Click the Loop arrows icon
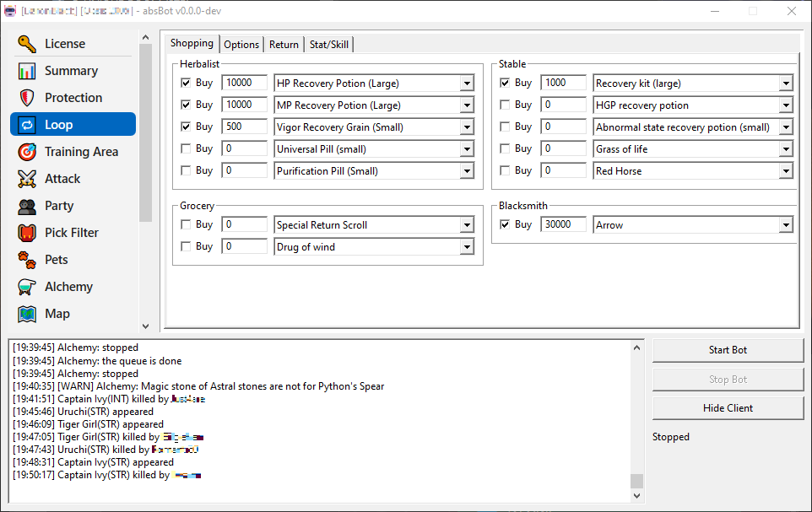 (27, 125)
